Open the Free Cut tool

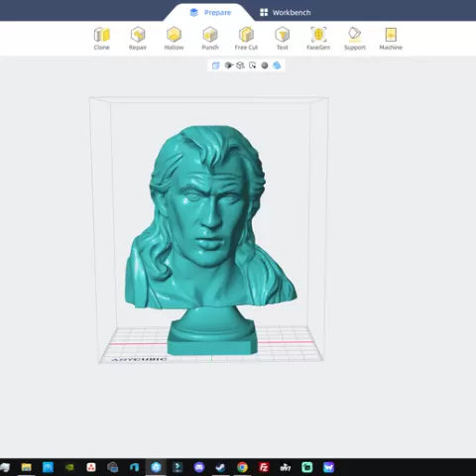[x=246, y=39]
